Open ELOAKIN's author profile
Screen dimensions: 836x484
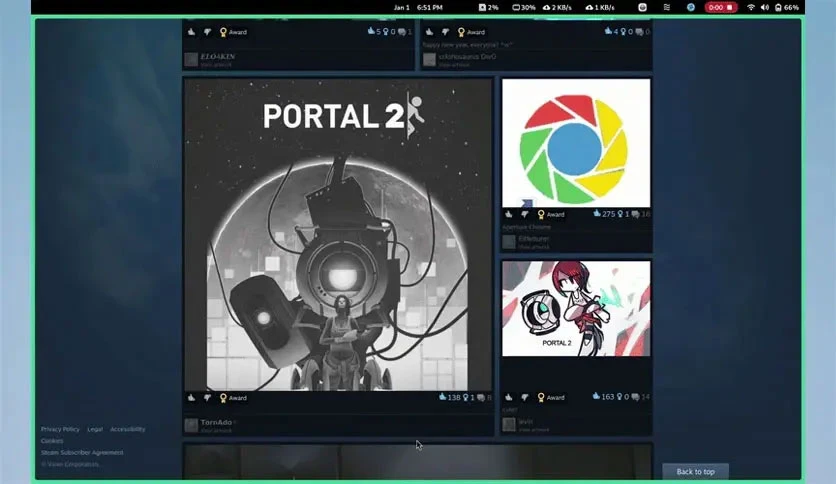pyautogui.click(x=218, y=56)
